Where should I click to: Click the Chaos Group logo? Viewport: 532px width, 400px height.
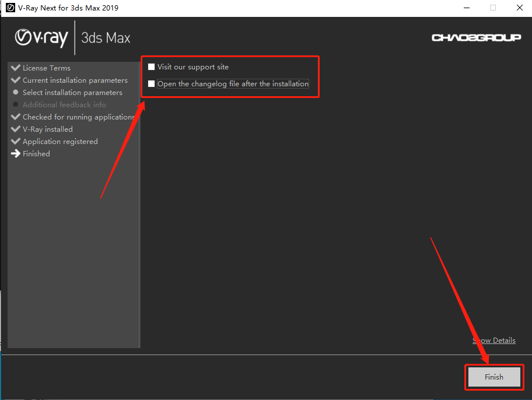pyautogui.click(x=476, y=37)
